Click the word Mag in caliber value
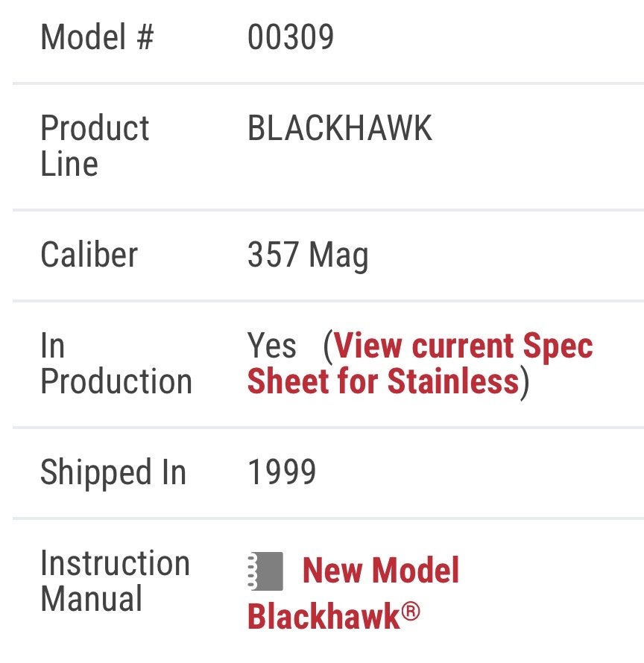644x663 pixels. point(338,256)
